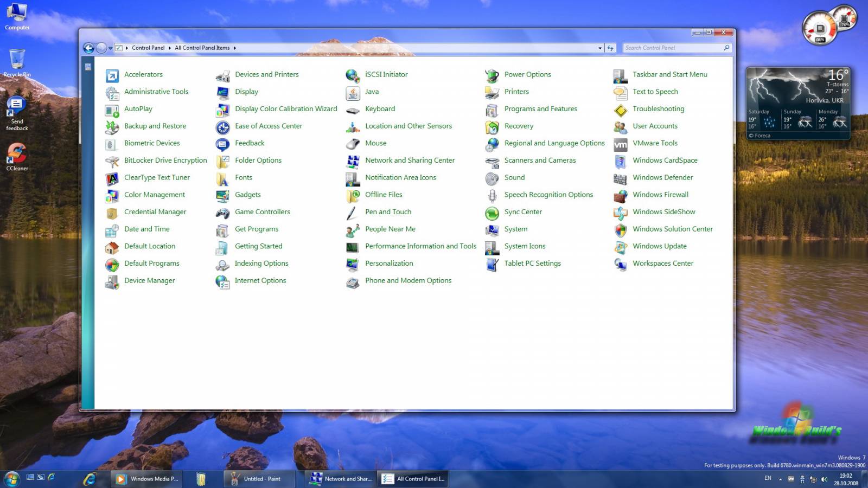
Task: Open the Devices and Printers icon
Action: tap(222, 75)
